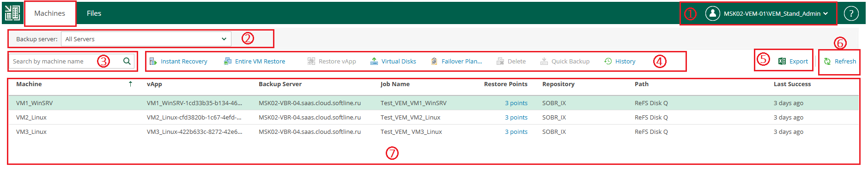Click the user avatar icon
Image resolution: width=868 pixels, height=176 pixels.
713,13
